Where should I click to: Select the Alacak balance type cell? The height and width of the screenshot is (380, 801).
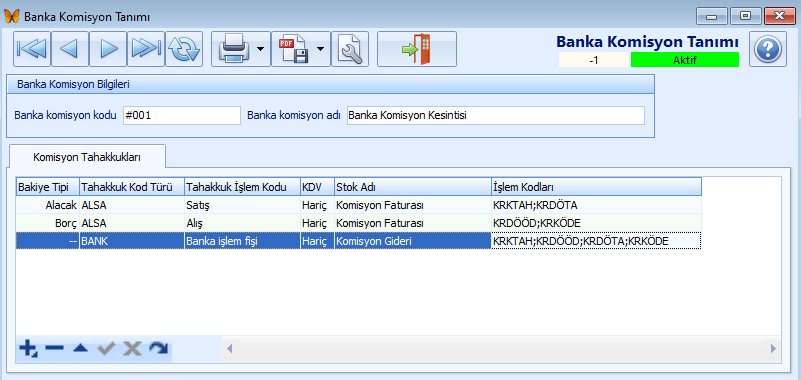point(48,205)
